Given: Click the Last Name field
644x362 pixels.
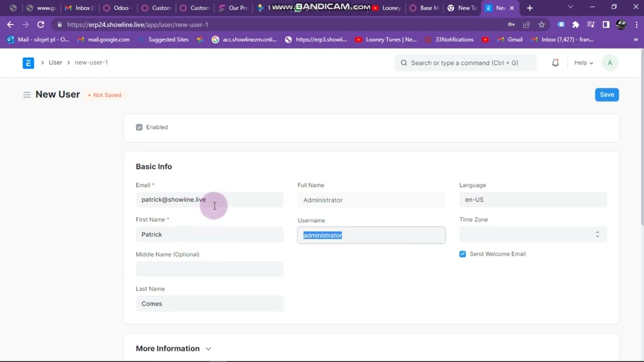Looking at the screenshot, I should [209, 304].
